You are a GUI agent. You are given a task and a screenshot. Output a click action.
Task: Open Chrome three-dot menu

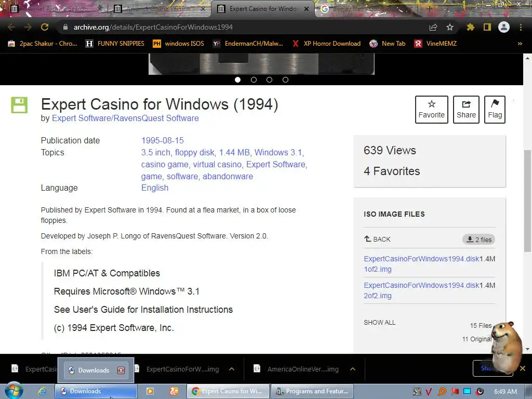[521, 27]
